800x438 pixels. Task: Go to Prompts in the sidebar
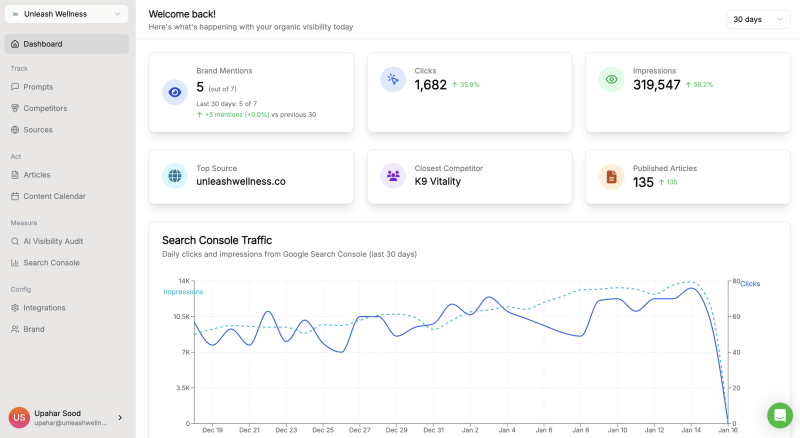38,87
